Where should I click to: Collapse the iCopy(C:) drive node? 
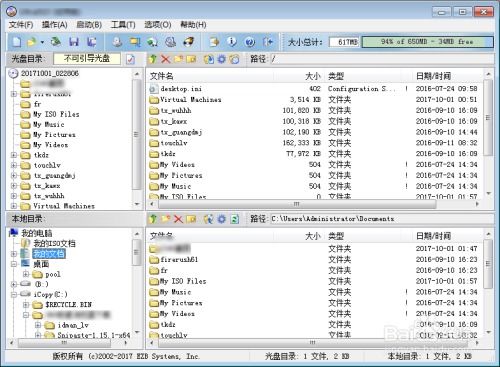(14, 294)
